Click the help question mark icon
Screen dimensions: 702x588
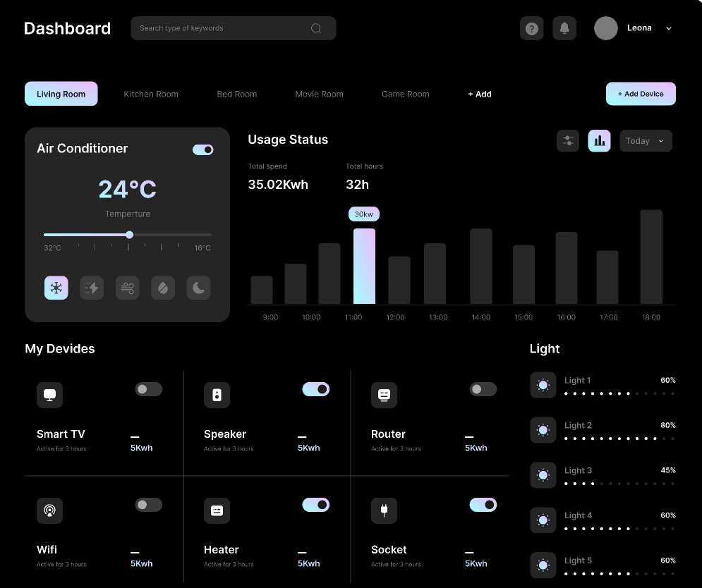[532, 28]
